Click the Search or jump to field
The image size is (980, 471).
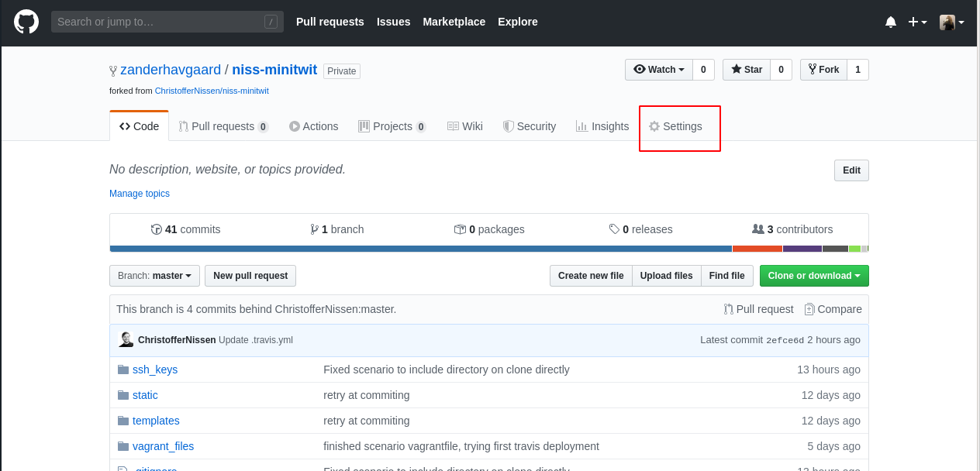click(x=166, y=22)
